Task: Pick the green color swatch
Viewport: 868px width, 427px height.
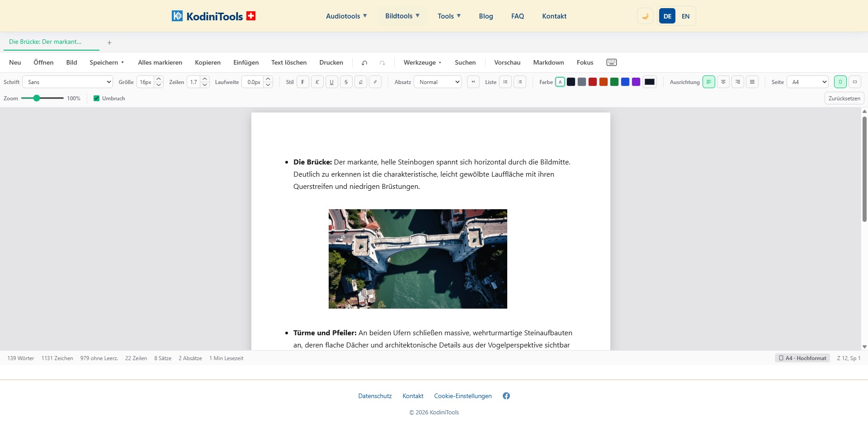Action: pos(614,82)
